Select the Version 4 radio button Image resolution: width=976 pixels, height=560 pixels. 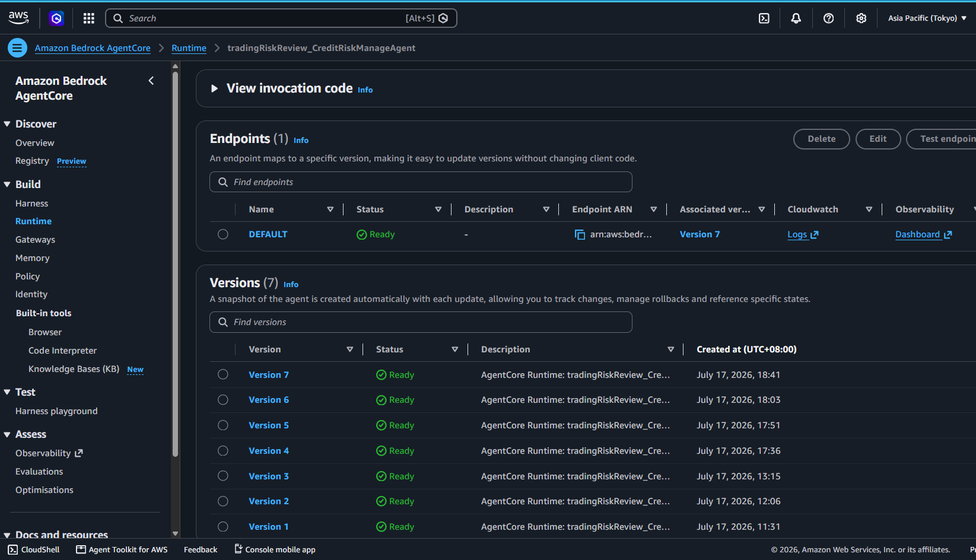click(223, 451)
